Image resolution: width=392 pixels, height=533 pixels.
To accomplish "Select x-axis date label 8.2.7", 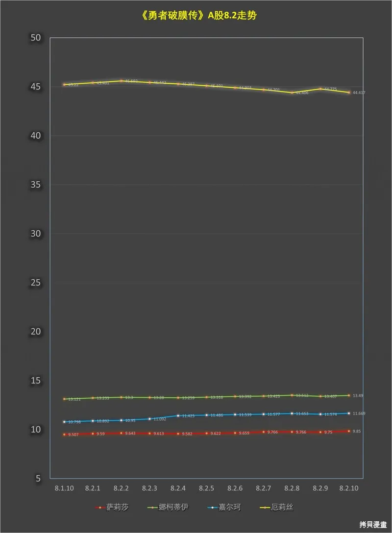I will 263,488.
